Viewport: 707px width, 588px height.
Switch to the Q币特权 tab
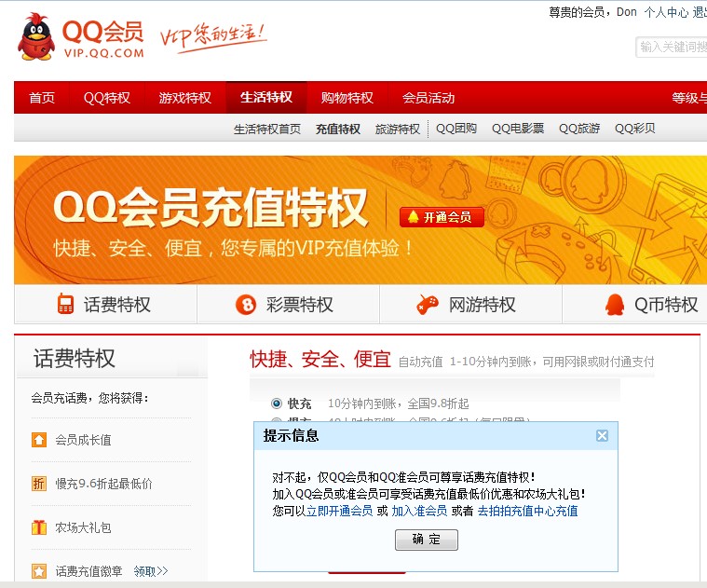click(x=635, y=304)
